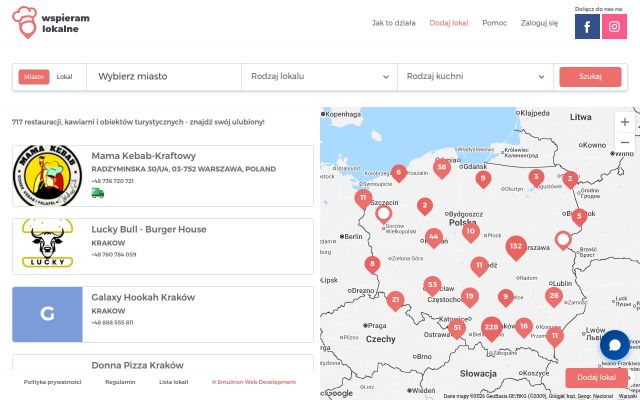Select the map cluster marker 44
Viewport: 640px width, 400px height.
[x=433, y=238]
